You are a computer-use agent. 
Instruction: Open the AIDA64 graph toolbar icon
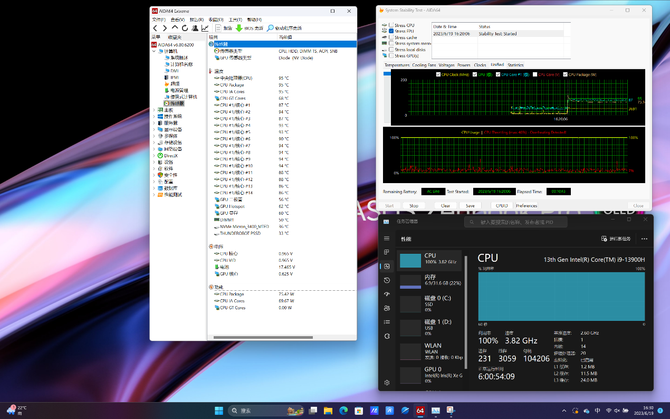[205, 28]
